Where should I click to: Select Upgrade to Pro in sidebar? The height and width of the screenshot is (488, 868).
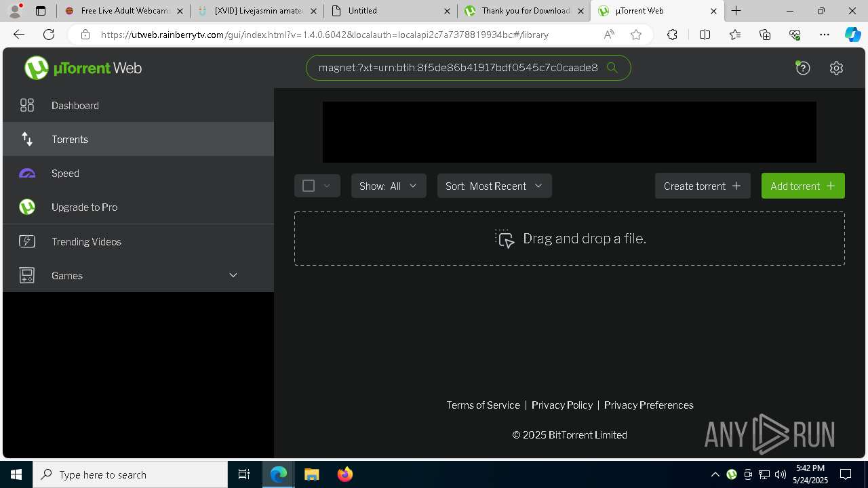click(138, 207)
